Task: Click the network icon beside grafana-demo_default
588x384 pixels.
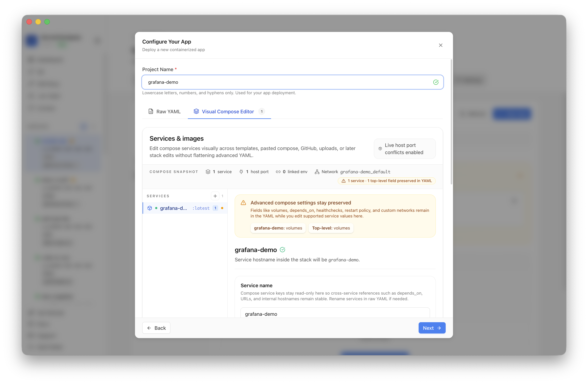Action: 317,172
